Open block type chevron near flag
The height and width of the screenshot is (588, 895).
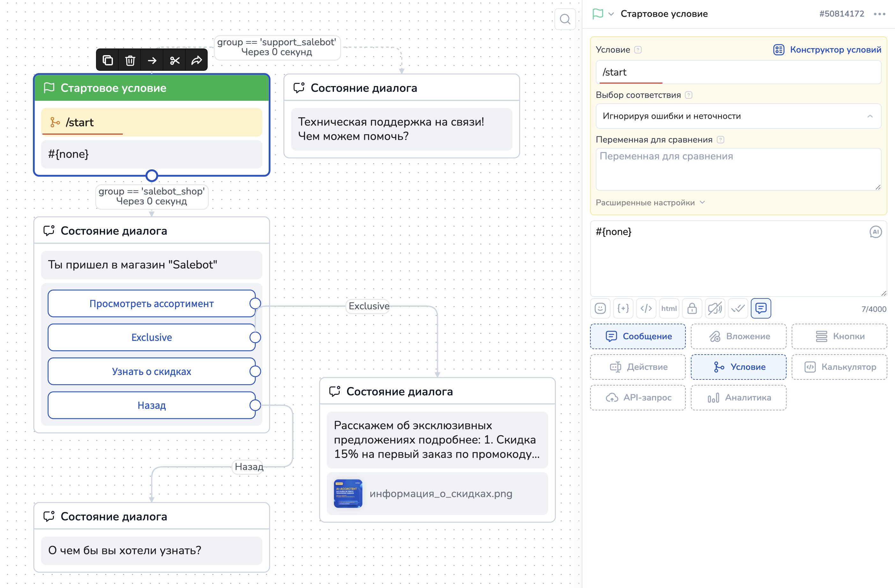tap(611, 14)
